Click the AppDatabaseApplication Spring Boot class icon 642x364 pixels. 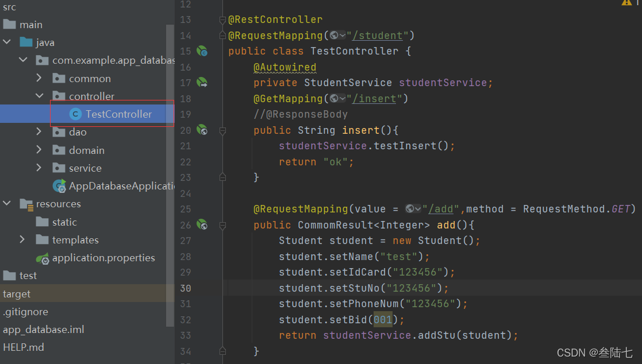[59, 186]
